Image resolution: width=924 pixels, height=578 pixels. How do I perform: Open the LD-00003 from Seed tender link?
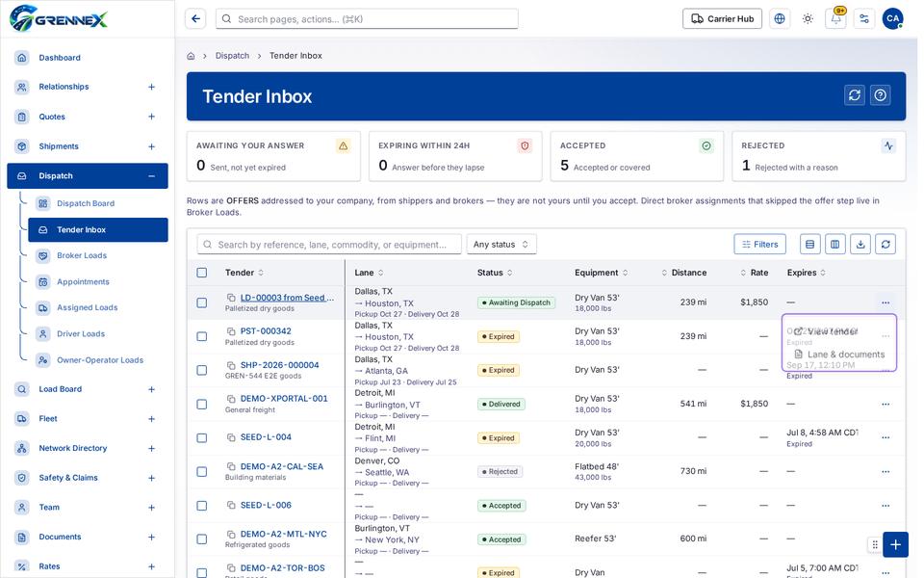(287, 298)
